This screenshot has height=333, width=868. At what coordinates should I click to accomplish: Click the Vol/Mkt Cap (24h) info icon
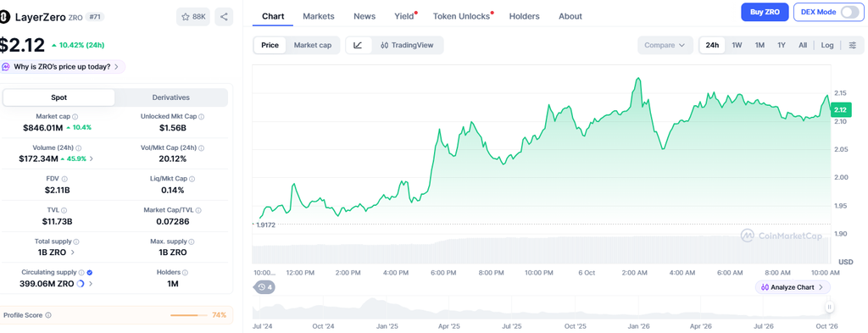pos(202,148)
